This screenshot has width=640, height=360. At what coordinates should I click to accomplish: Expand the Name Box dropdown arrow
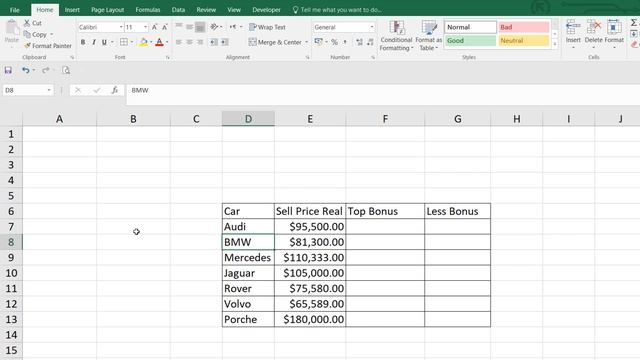(x=49, y=90)
